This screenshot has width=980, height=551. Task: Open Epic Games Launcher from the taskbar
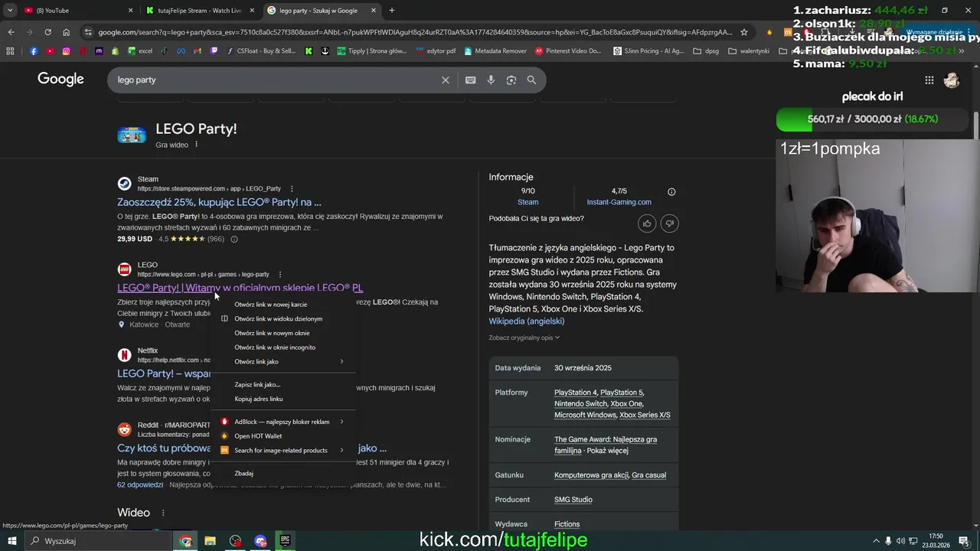click(x=285, y=540)
